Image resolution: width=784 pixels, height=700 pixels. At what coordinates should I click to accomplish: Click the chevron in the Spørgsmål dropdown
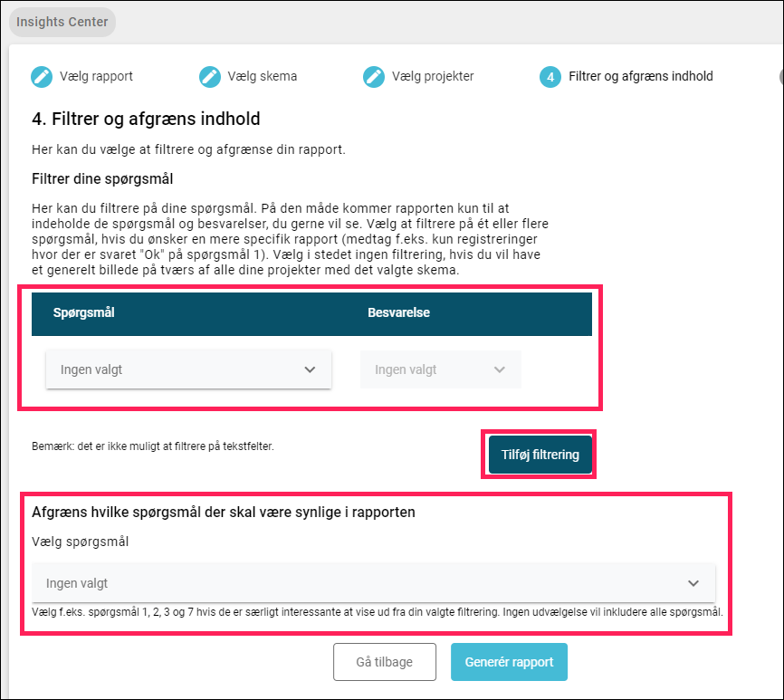[x=310, y=369]
